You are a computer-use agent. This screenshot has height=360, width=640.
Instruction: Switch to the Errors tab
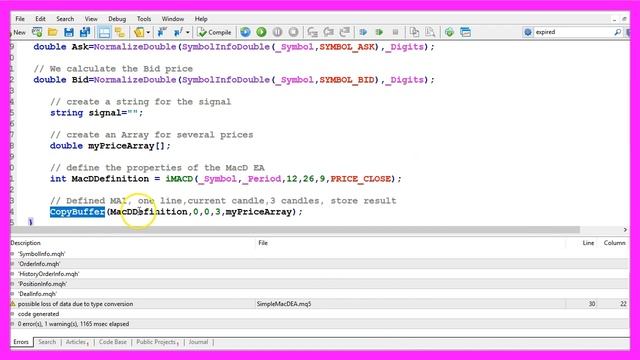point(21,342)
